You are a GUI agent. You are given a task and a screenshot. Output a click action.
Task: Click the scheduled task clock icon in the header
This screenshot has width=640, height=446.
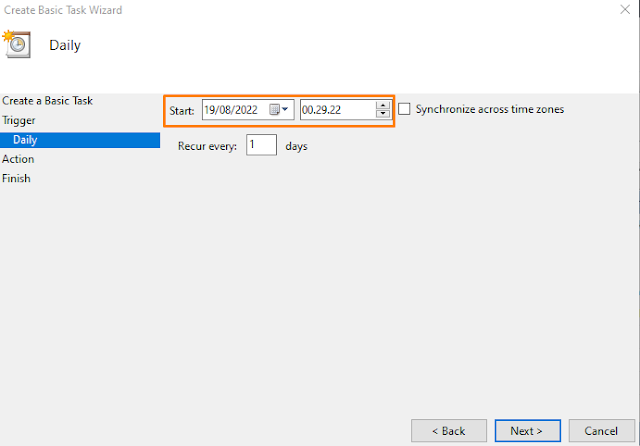tap(17, 44)
